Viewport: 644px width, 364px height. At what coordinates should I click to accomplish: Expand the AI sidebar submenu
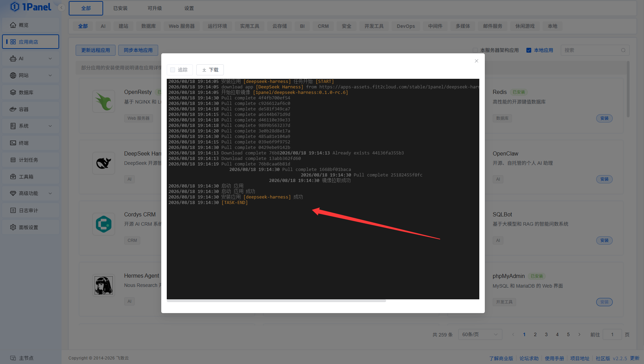pos(50,58)
